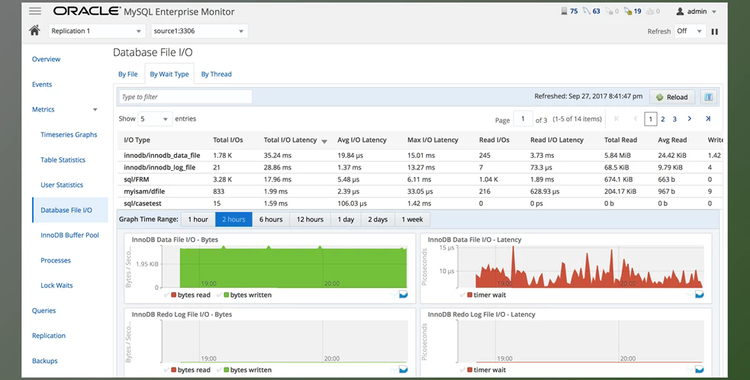Open monitored instances count showing 63
Image resolution: width=750 pixels, height=380 pixels.
click(x=592, y=11)
